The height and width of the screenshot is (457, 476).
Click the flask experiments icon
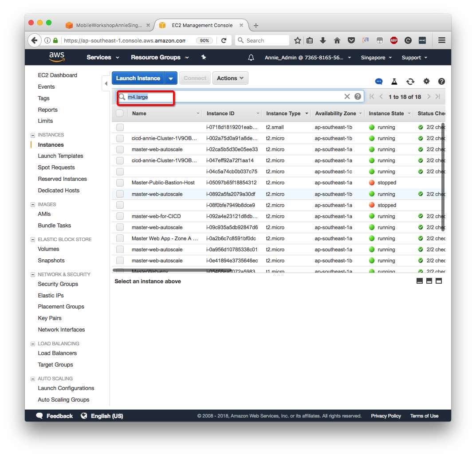[x=394, y=81]
